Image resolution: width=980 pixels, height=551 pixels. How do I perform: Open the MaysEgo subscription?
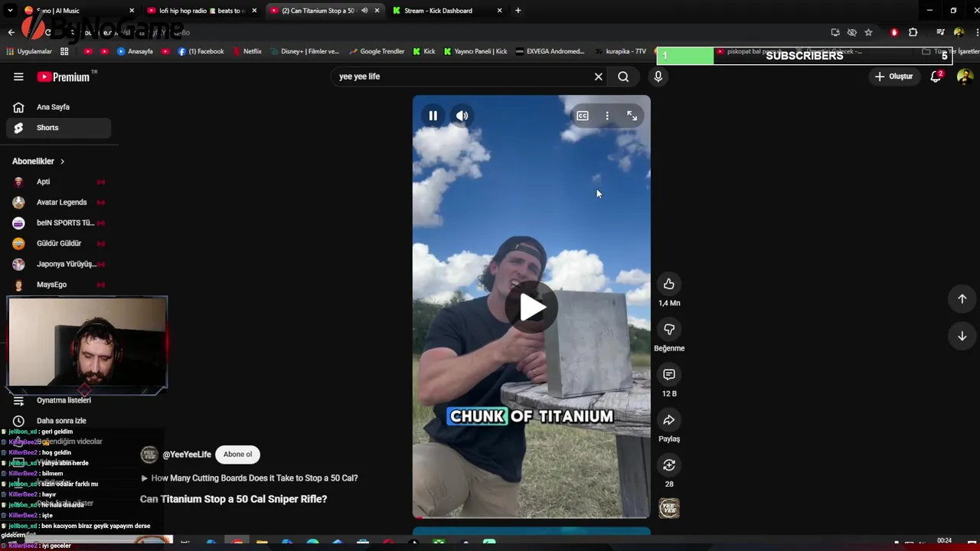tap(58, 285)
